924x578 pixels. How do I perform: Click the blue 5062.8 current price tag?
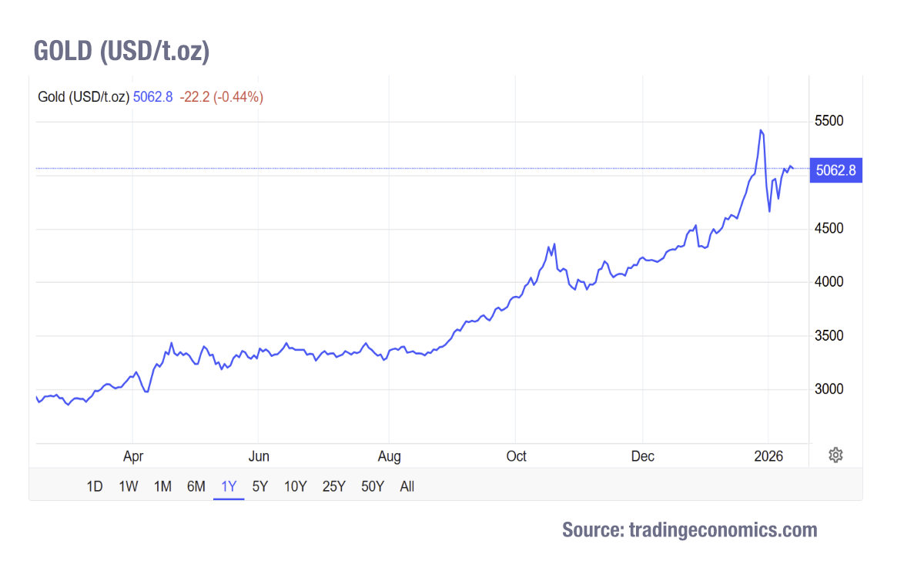coord(835,170)
